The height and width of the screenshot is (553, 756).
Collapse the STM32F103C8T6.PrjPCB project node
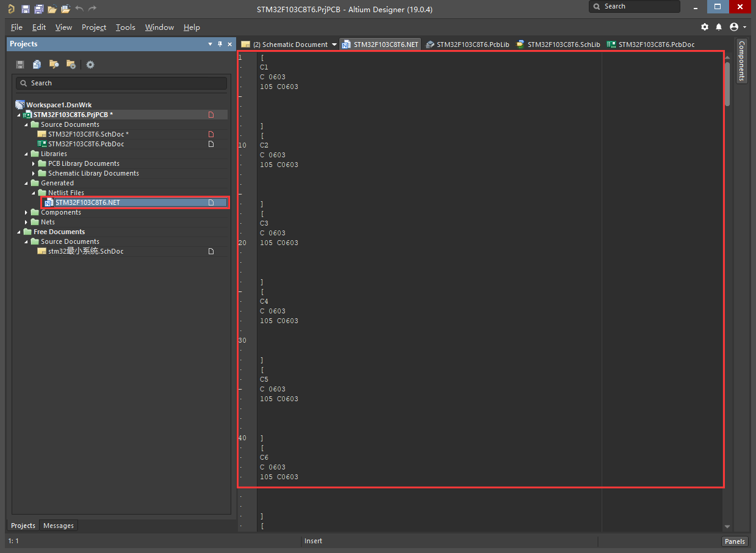19,115
